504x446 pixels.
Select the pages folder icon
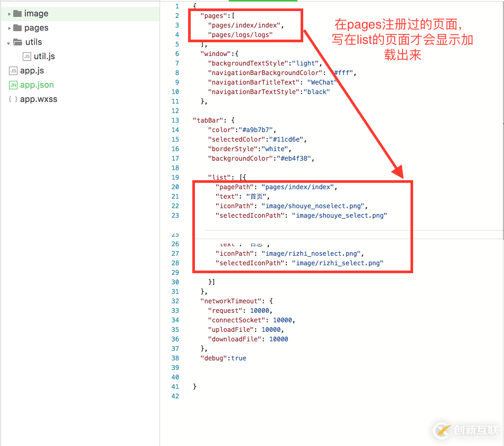point(17,28)
